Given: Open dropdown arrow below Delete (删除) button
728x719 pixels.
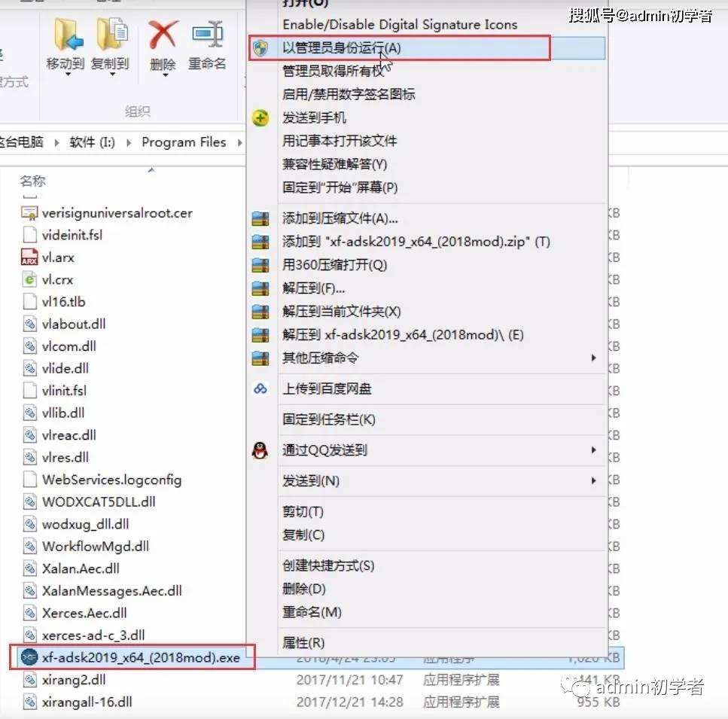Looking at the screenshot, I should click(x=166, y=75).
